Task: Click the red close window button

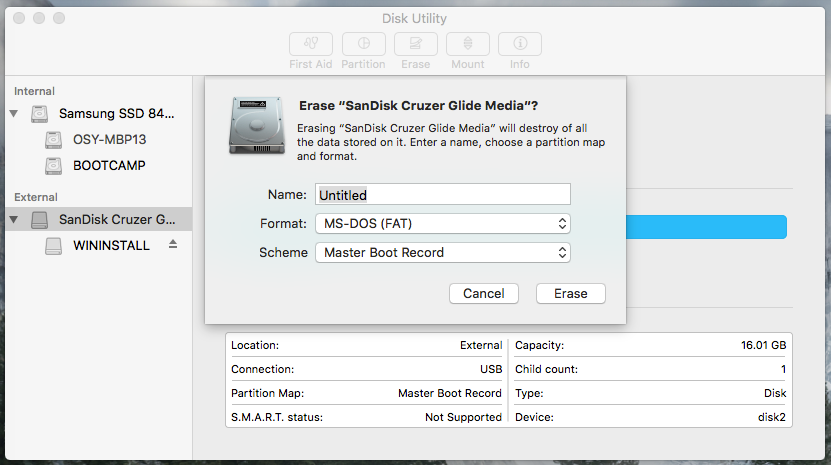Action: point(19,18)
